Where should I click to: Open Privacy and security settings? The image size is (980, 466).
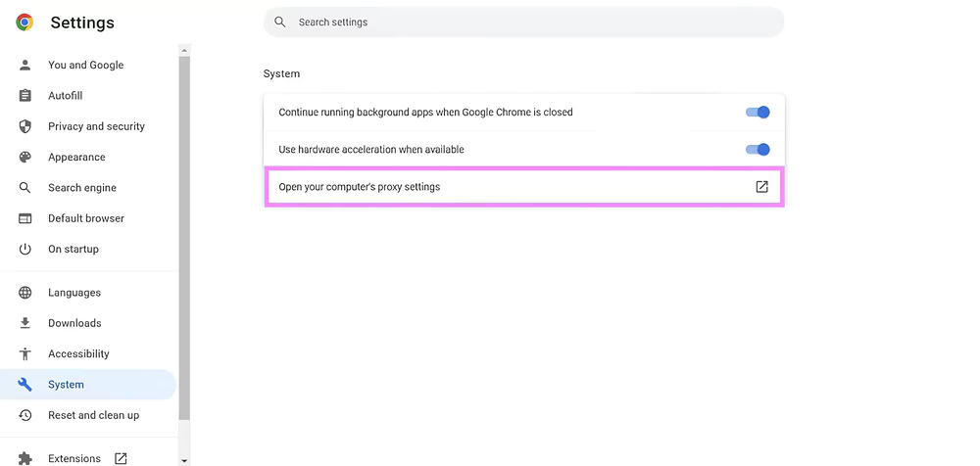pos(88,126)
